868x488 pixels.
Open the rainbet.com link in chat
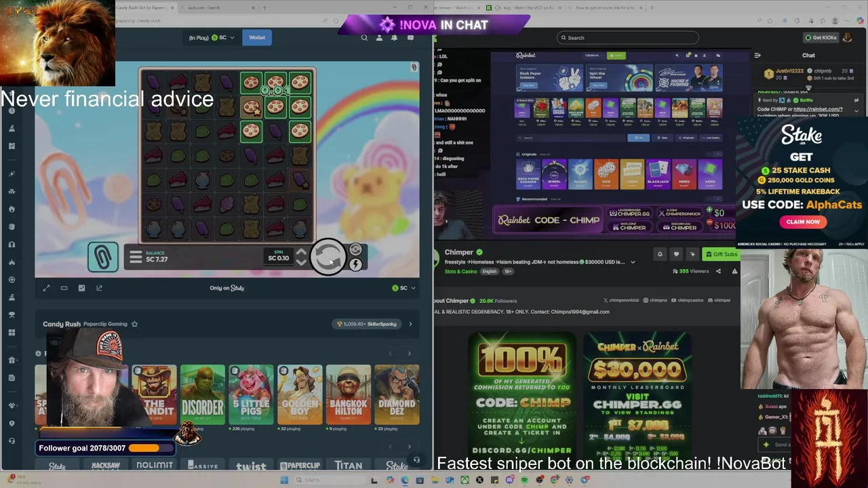818,109
